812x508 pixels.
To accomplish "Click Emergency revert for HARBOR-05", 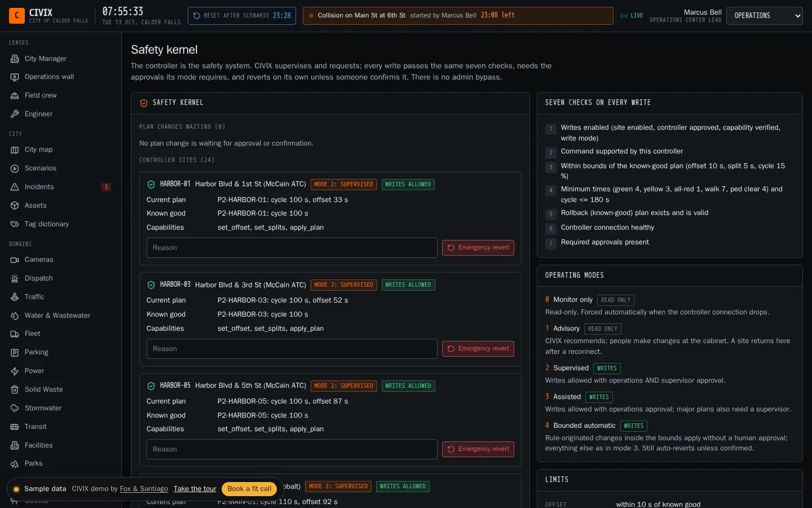I will pos(478,449).
